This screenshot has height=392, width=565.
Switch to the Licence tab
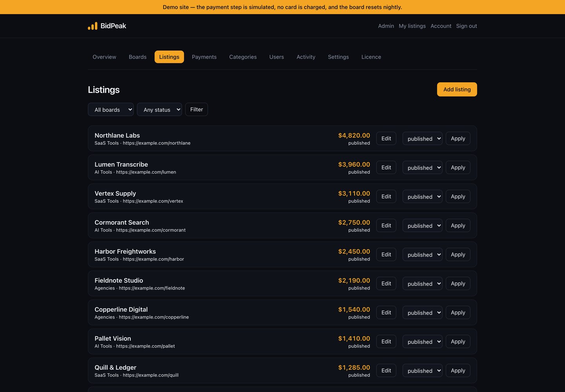coord(371,57)
